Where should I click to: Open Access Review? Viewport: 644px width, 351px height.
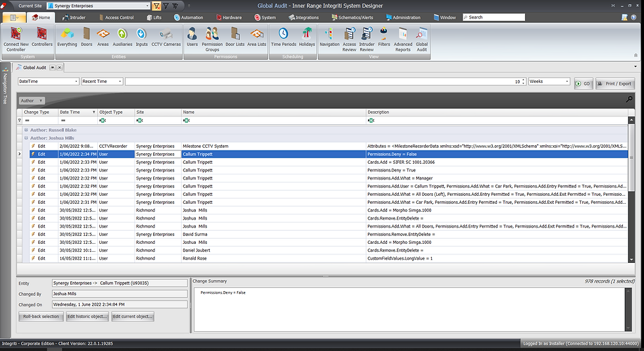[x=349, y=39]
